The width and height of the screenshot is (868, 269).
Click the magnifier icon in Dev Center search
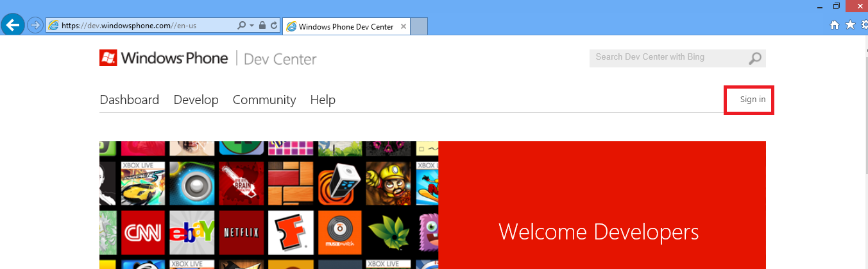[x=755, y=58]
